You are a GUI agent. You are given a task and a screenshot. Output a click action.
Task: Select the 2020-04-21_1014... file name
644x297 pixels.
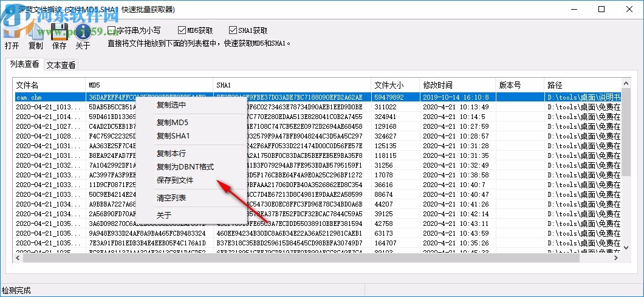[49, 117]
